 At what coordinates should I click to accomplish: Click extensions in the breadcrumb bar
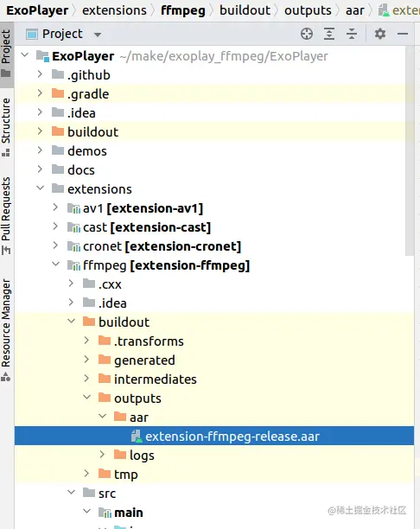click(x=114, y=10)
